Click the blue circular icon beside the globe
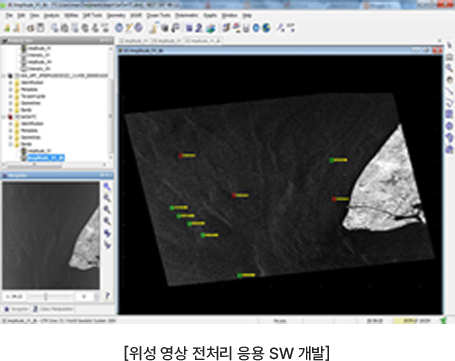455x361 pixels. (256, 28)
